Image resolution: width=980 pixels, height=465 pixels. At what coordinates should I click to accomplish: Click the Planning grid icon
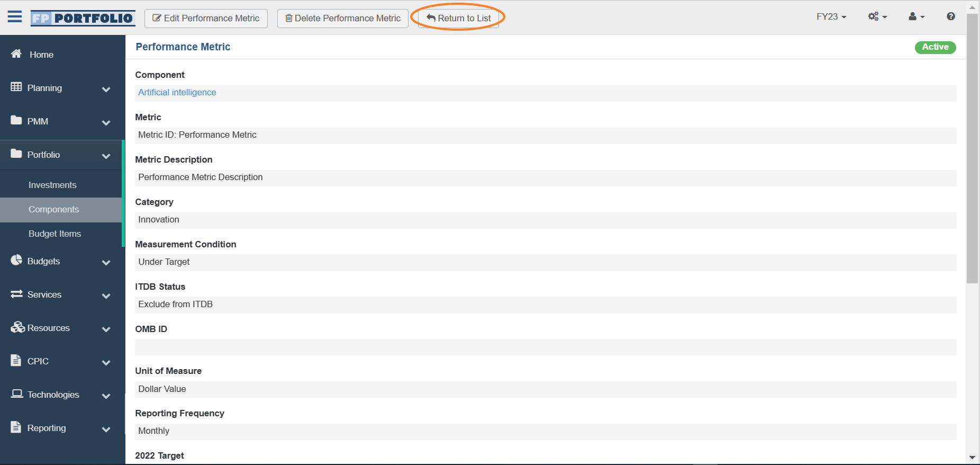point(16,87)
